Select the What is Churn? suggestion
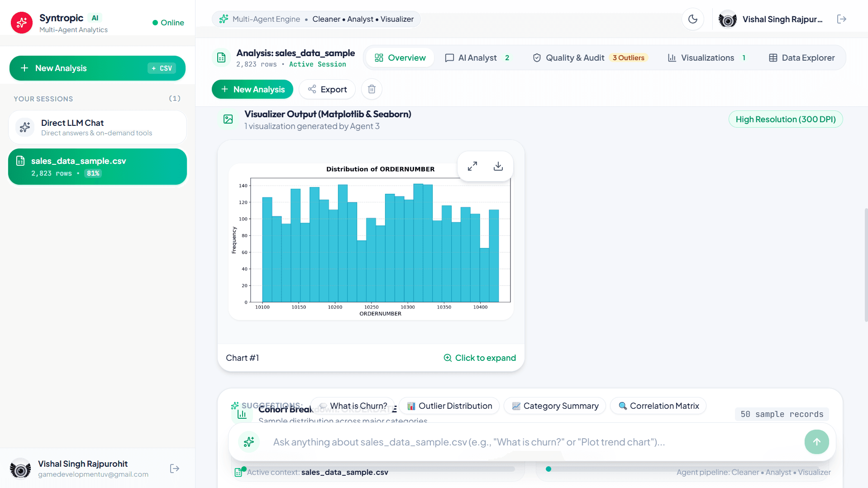 tap(353, 406)
